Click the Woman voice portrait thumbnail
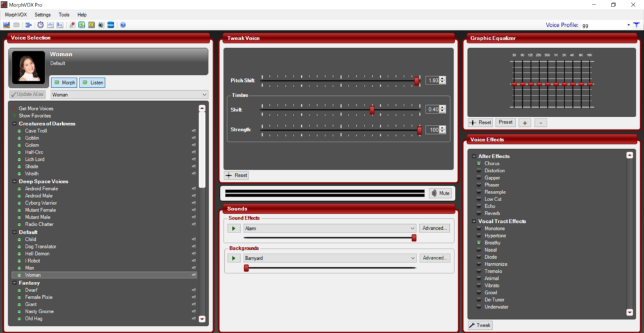Image resolution: width=644 pixels, height=333 pixels. [28, 67]
